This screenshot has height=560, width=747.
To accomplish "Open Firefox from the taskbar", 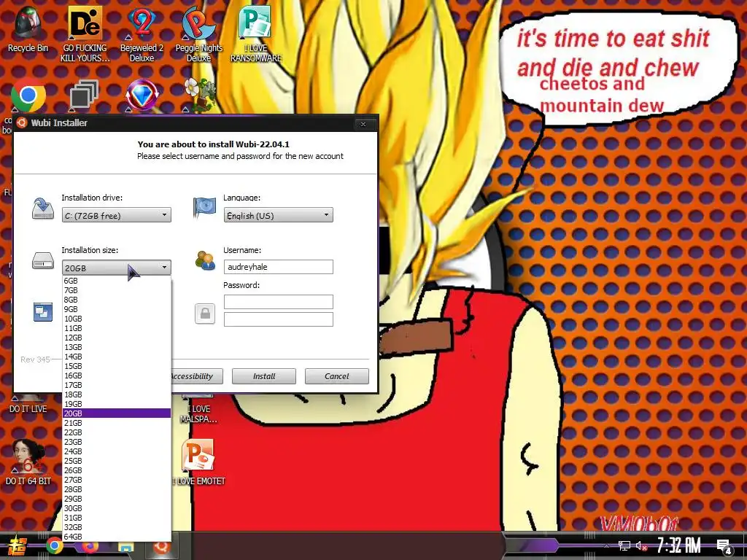I will (x=90, y=548).
